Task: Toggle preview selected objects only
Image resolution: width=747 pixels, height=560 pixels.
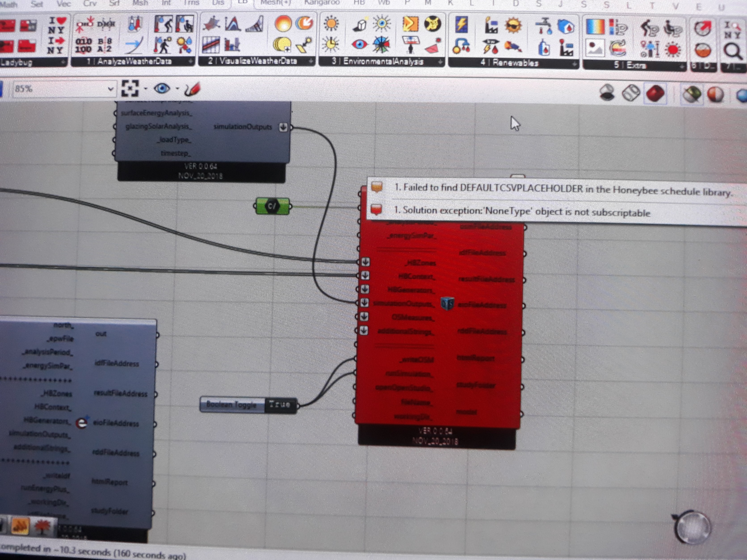Action: pyautogui.click(x=692, y=94)
